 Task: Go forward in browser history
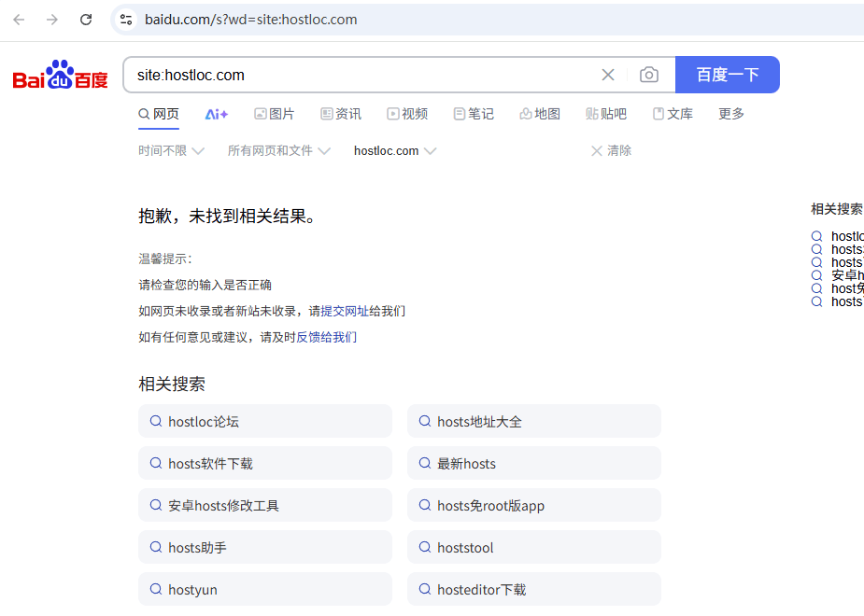pyautogui.click(x=52, y=20)
